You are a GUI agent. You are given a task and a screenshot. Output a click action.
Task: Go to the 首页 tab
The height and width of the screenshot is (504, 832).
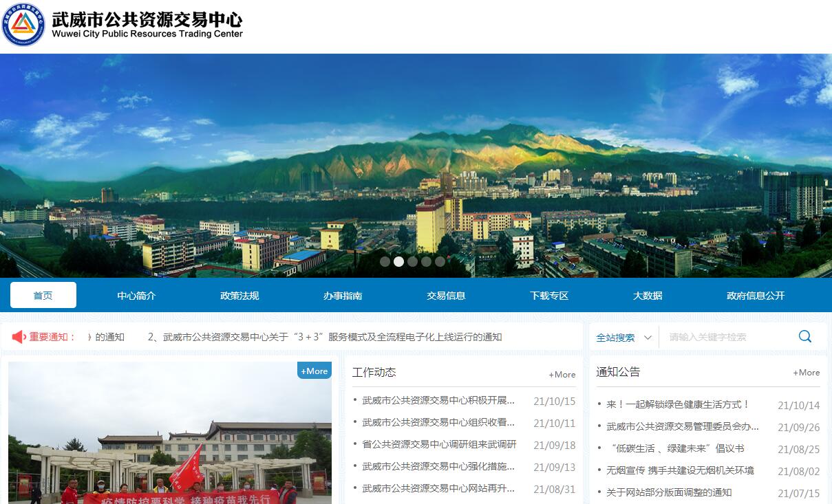(43, 296)
